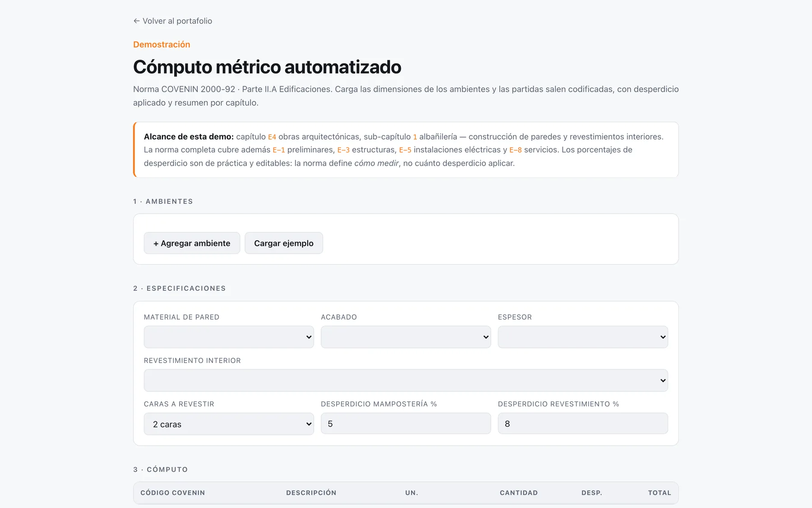Click the orange E4 chapter code
This screenshot has width=812, height=508.
point(272,137)
